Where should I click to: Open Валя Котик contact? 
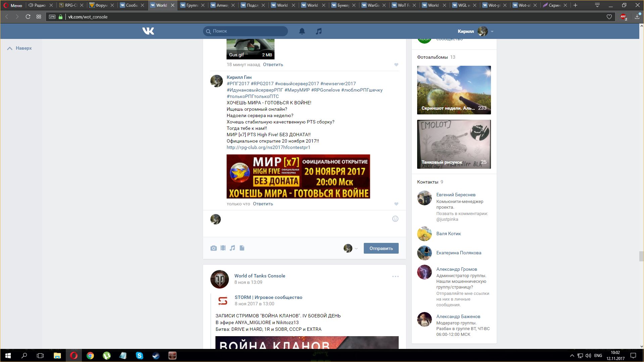point(448,234)
